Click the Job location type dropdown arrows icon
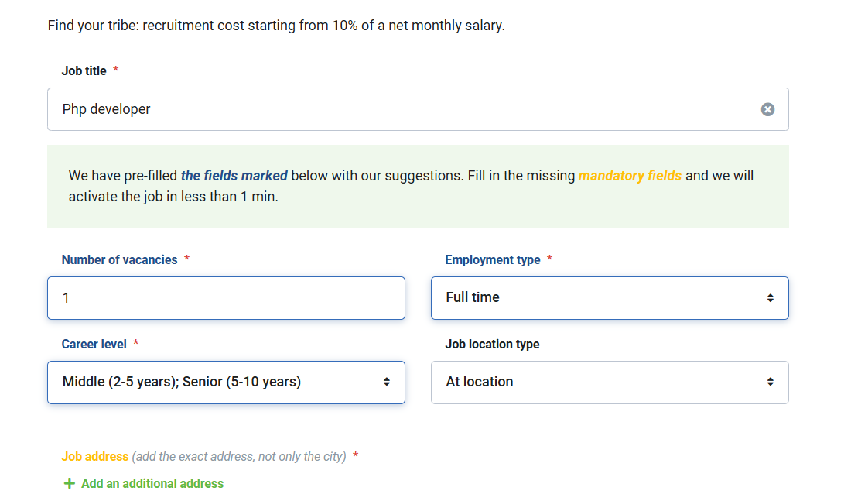 [770, 382]
